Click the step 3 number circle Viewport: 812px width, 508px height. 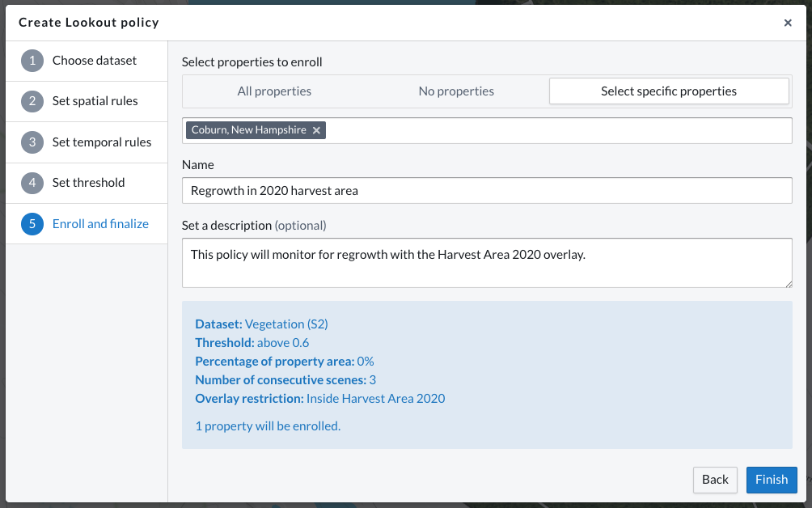point(32,142)
